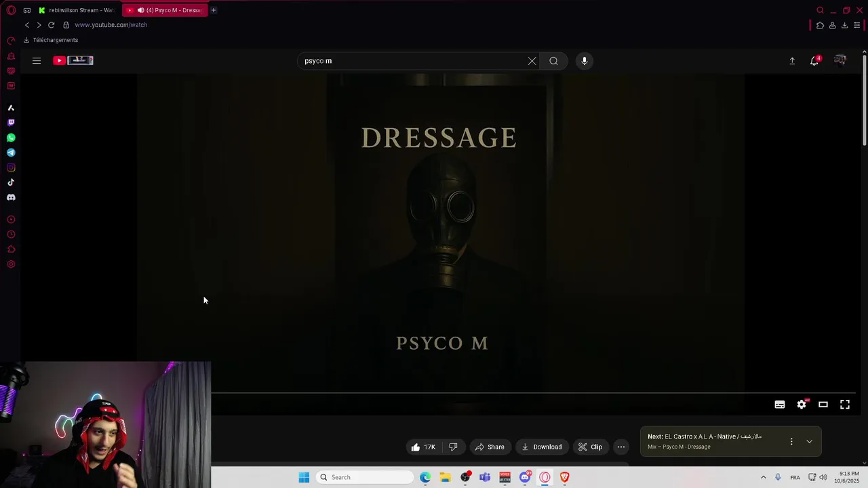Screen dimensions: 868x488
Task: Open more actions ellipsis beside Clip
Action: (x=621, y=447)
